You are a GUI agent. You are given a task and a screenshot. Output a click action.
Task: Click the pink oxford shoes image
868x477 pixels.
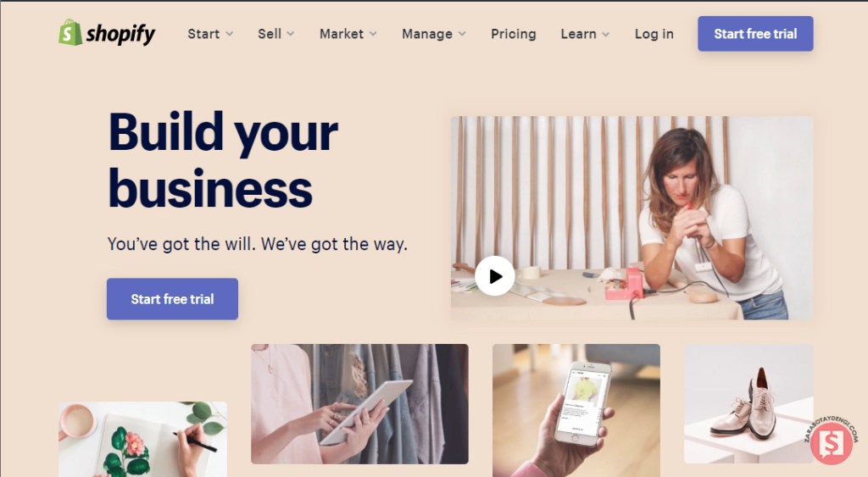[748, 403]
